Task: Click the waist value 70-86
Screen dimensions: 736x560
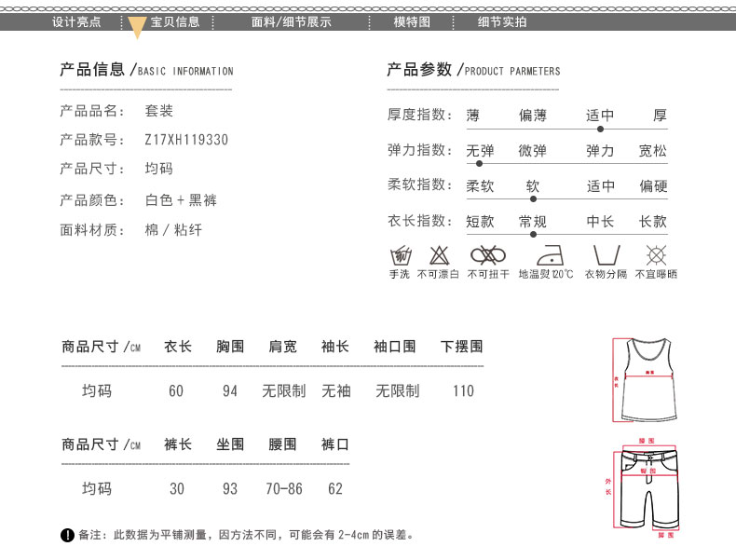Action: pyautogui.click(x=284, y=488)
